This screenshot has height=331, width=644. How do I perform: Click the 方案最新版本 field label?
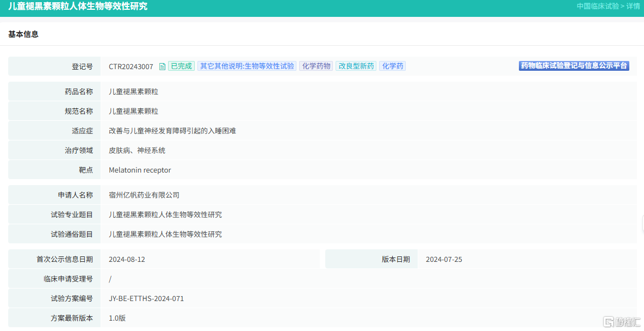point(72,318)
